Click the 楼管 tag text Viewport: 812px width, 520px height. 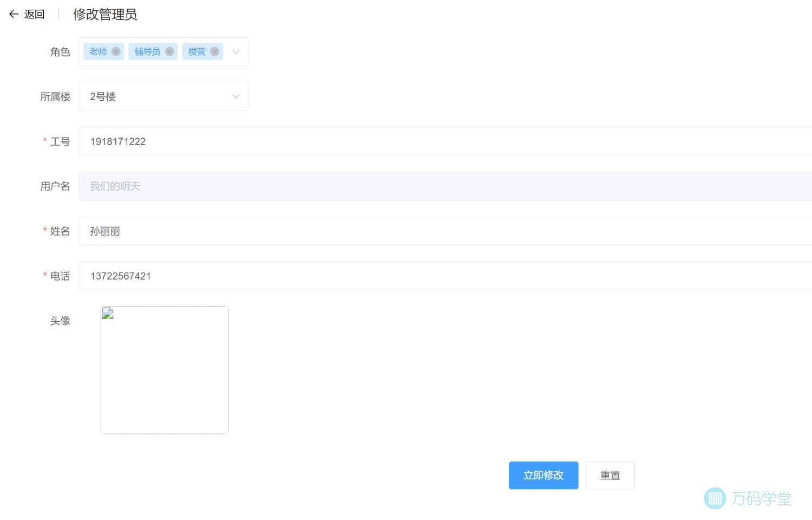tap(197, 51)
